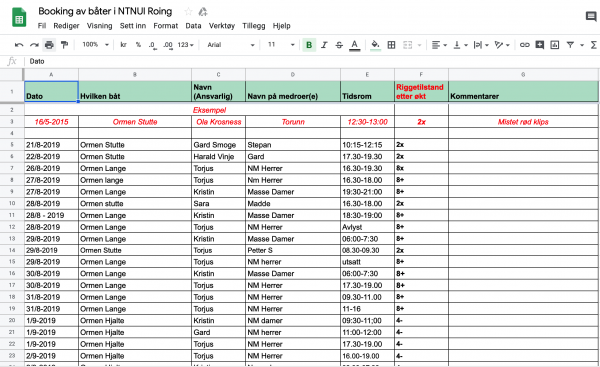Open the Verktøy menu
The width and height of the screenshot is (600, 367).
point(222,26)
